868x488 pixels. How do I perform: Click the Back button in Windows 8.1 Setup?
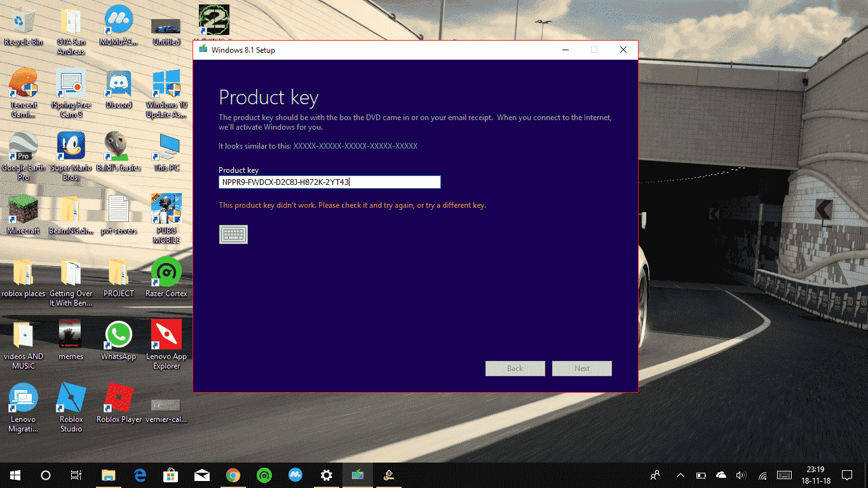[515, 369]
